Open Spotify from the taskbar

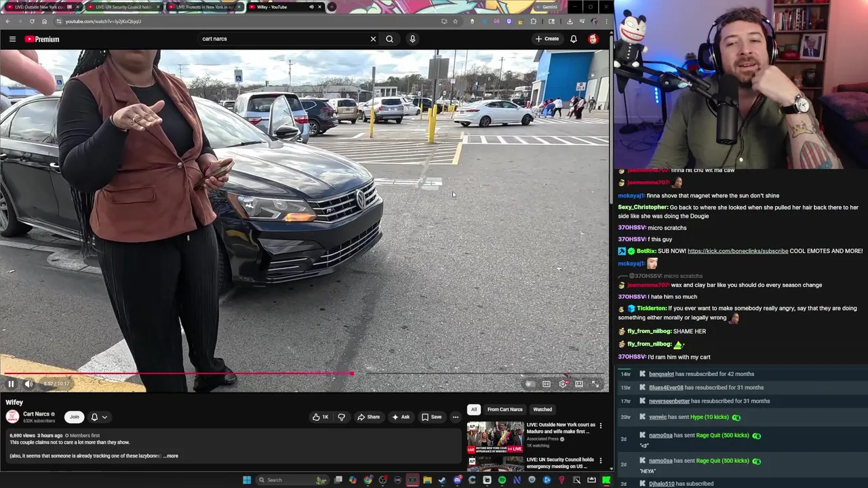coord(502,480)
